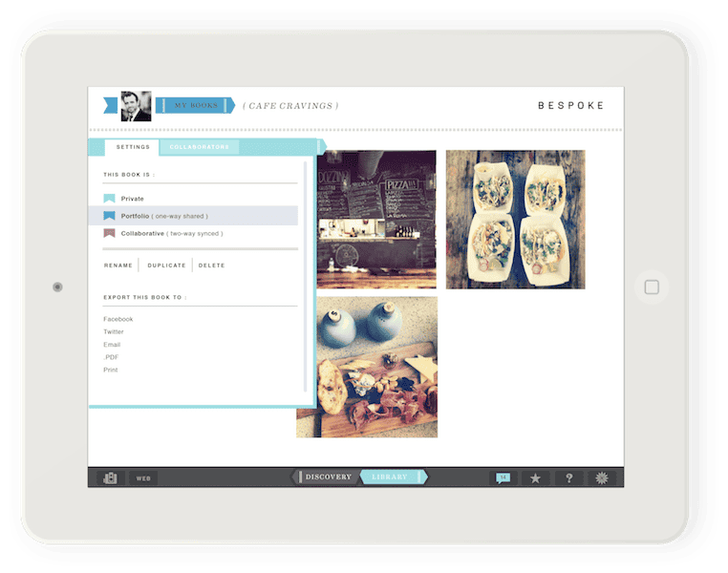This screenshot has height=573, width=728.
Task: Click the settings panel scrollbar
Action: click(305, 277)
